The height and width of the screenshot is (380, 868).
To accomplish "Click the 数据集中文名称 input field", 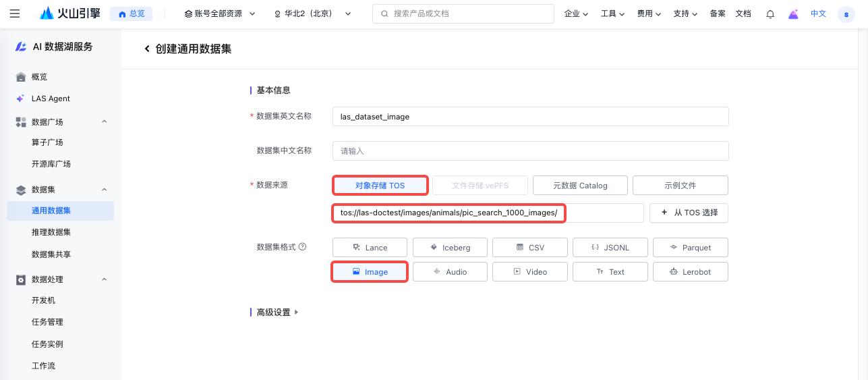I will click(x=531, y=151).
